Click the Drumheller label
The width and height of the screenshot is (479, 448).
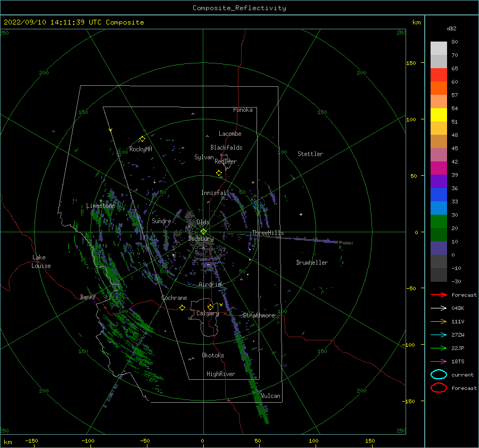pos(312,263)
